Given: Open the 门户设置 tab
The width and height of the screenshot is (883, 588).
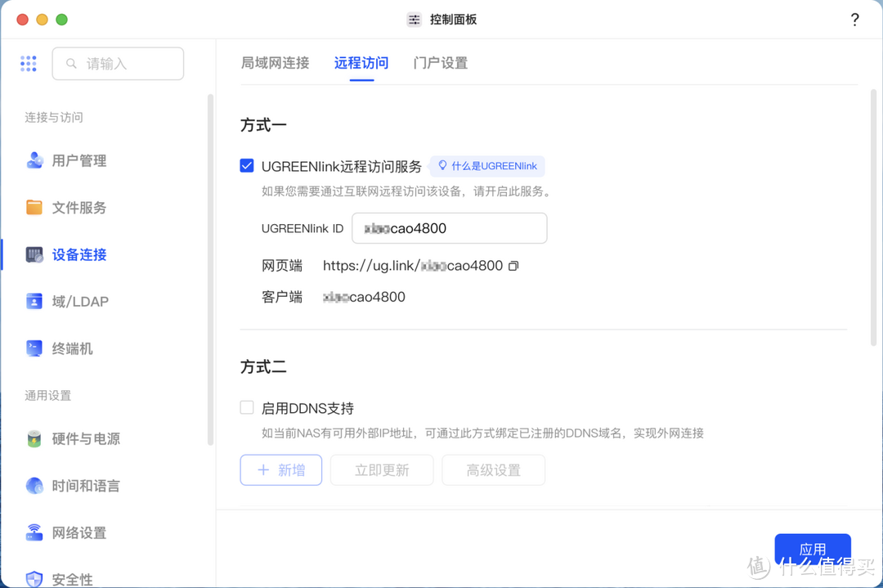Looking at the screenshot, I should click(x=441, y=63).
